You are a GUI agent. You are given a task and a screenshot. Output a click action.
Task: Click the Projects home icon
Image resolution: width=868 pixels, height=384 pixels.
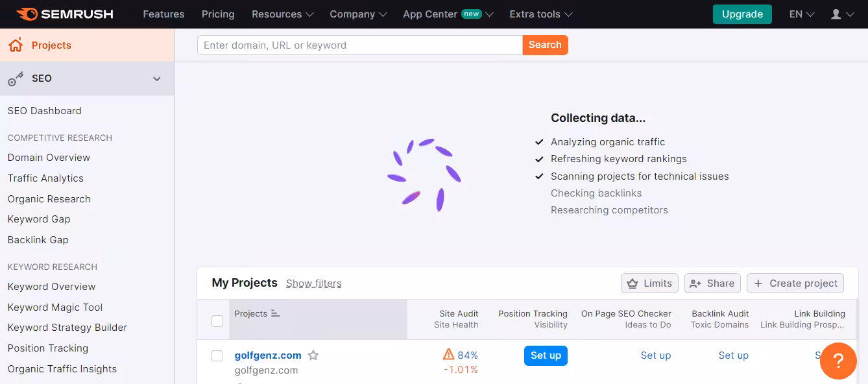(16, 45)
